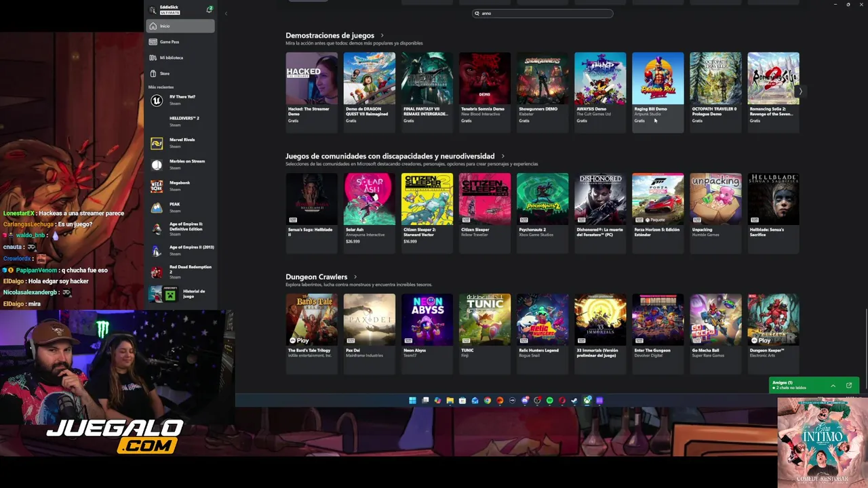Open OCTOPATH TRAVELER 0 Prologue Demo
This screenshot has height=488, width=868.
715,91
